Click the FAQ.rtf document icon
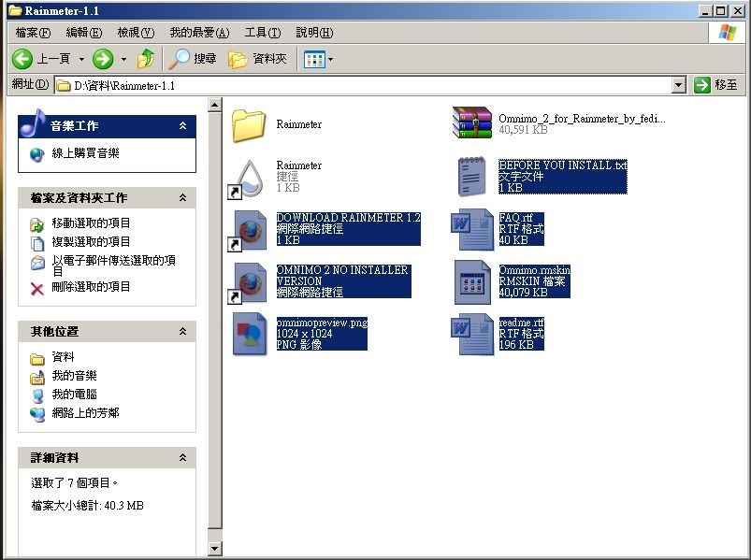Screen dimensions: 751x560 point(472,230)
